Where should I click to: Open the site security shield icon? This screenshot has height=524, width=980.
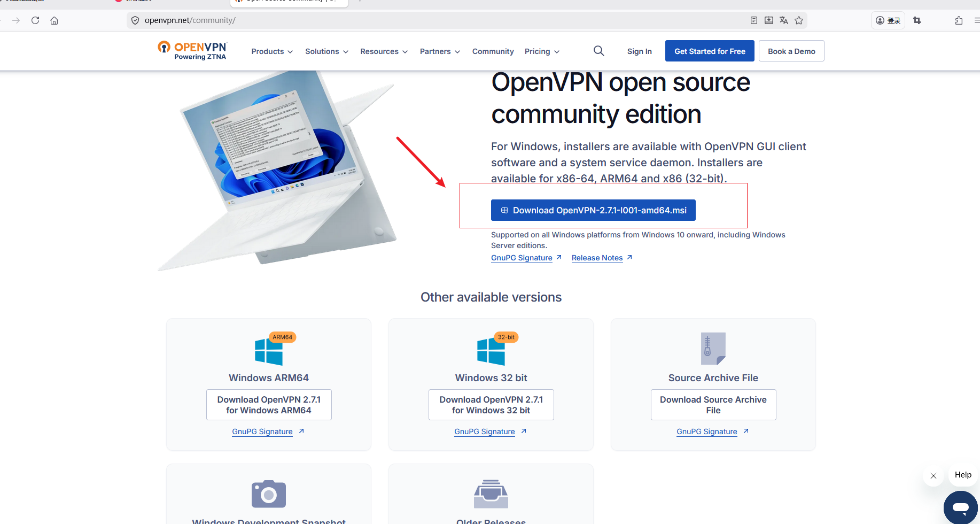(x=135, y=20)
